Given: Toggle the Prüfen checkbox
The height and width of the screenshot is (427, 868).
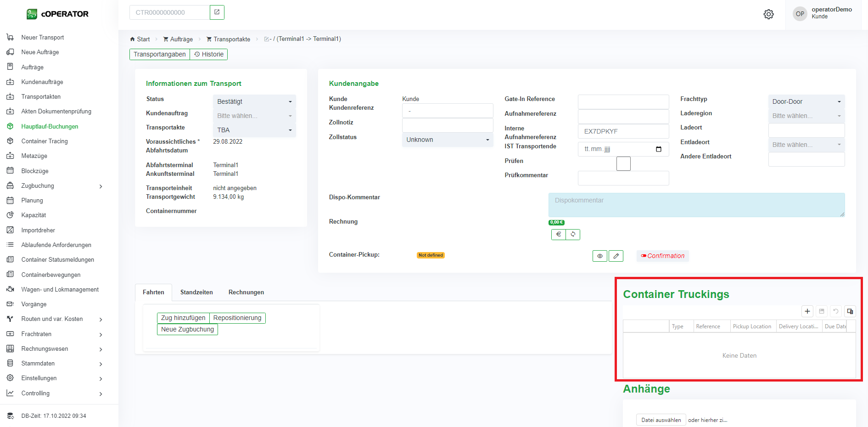Looking at the screenshot, I should click(623, 163).
